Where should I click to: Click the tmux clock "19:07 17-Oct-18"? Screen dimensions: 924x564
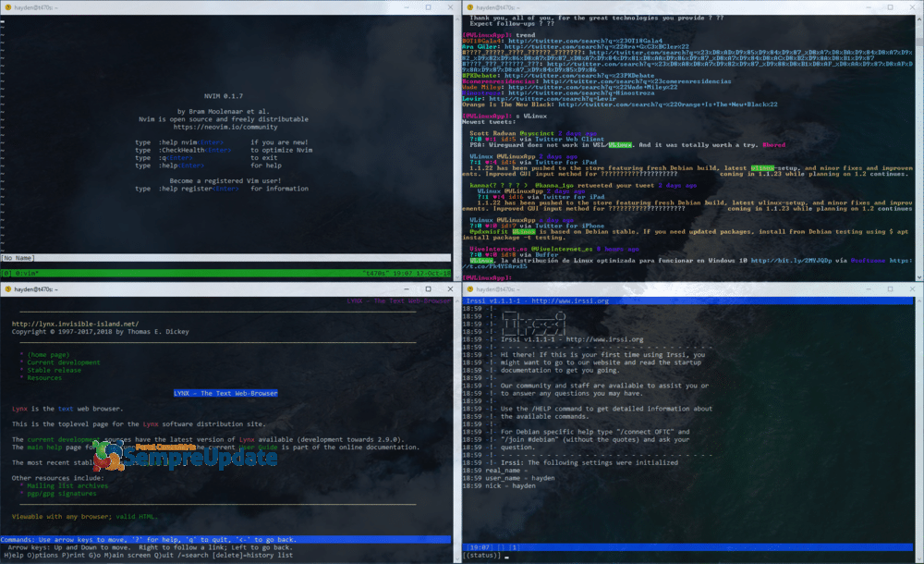tap(422, 273)
